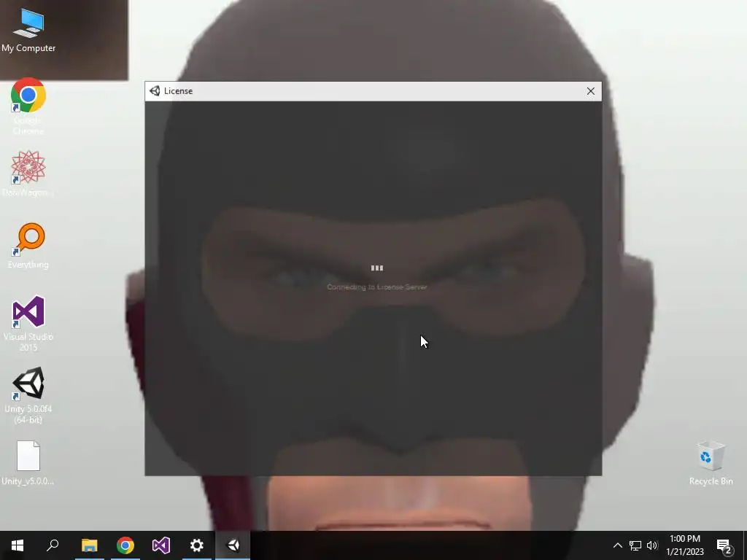This screenshot has width=747, height=560.
Task: Show hidden tray icons chevron
Action: point(617,545)
